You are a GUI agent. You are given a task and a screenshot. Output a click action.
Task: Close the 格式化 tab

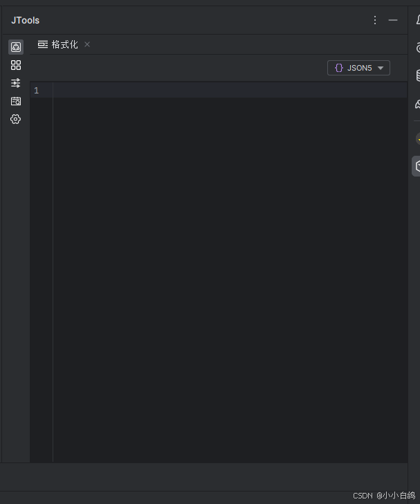(87, 44)
